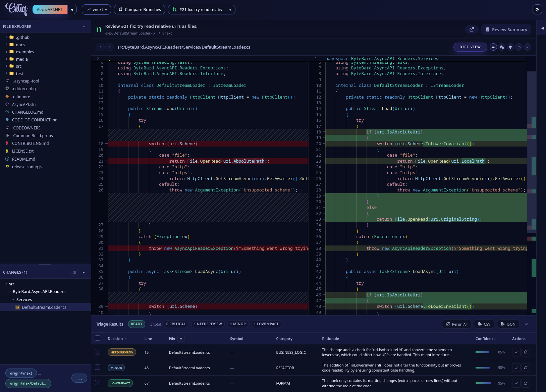
Task: Jump to previous change with up-chevron icon
Action: pyautogui.click(x=519, y=47)
